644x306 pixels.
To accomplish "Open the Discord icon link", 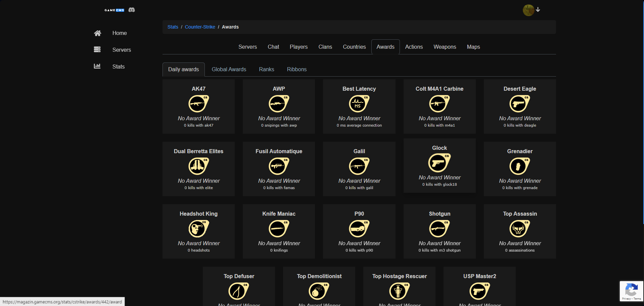I will click(x=132, y=10).
